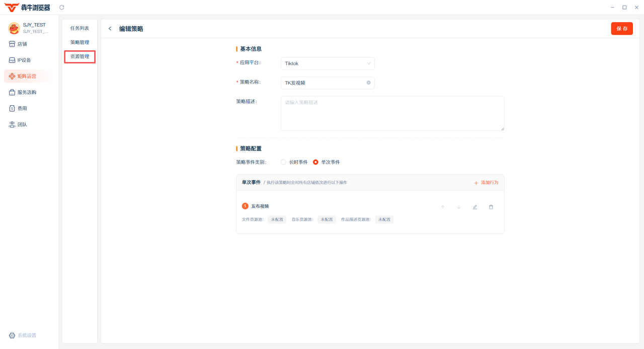Image resolution: width=644 pixels, height=349 pixels.
Task: Delete the 发布视频 action with trash icon
Action: point(491,207)
